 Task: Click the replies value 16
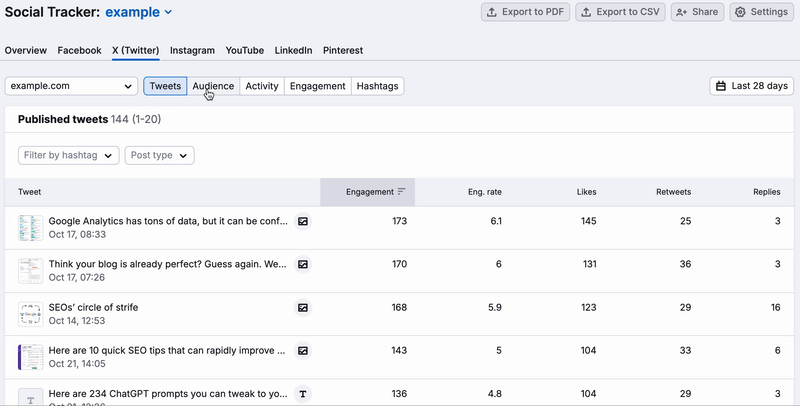[776, 308]
